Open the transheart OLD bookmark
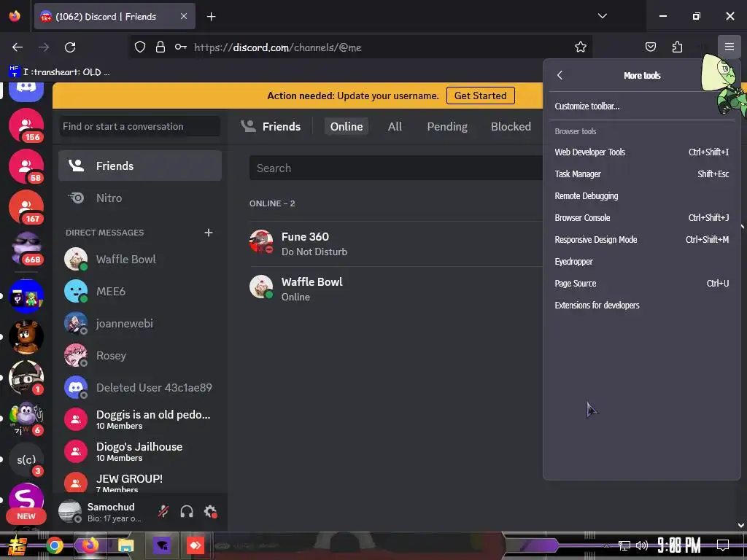 (x=59, y=72)
